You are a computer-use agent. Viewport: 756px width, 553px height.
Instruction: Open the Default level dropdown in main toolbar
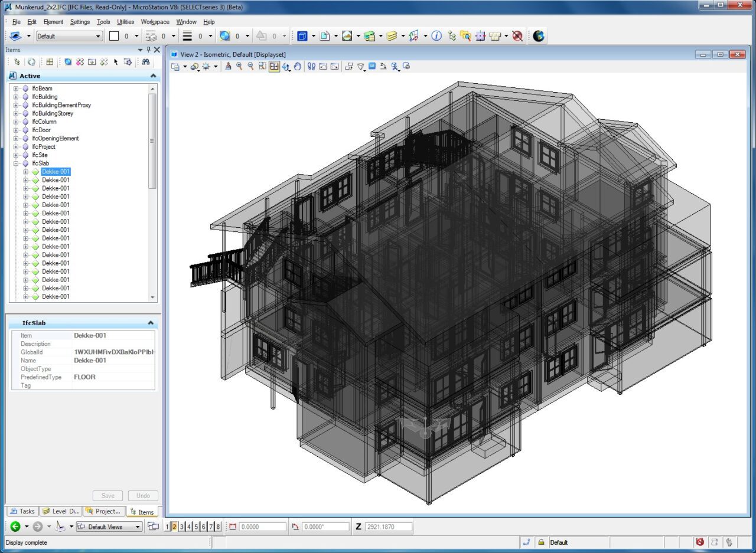[x=70, y=36]
